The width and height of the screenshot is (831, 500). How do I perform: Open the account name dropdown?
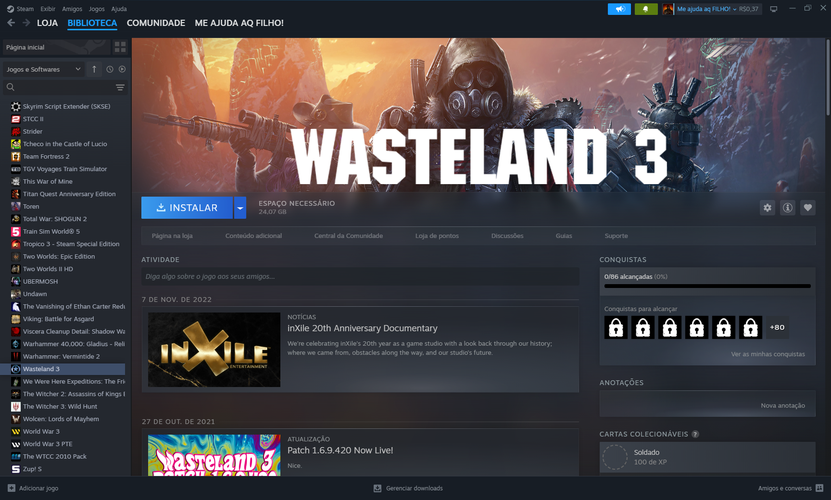707,9
